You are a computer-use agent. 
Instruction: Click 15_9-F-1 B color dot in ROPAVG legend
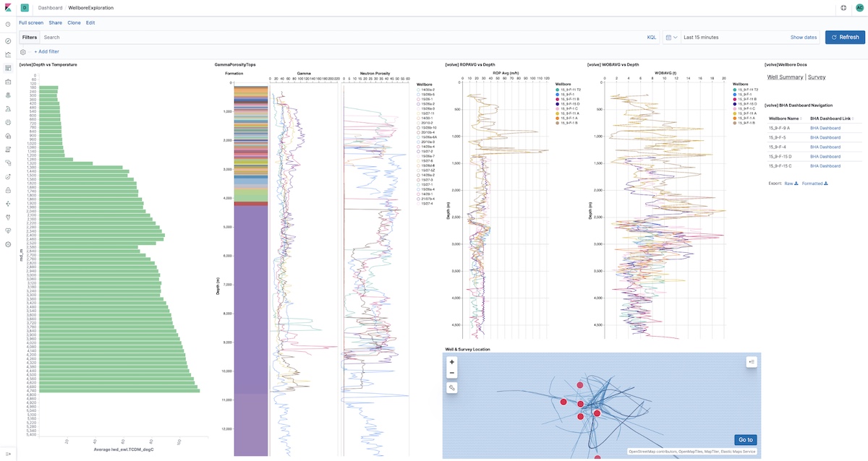(558, 123)
